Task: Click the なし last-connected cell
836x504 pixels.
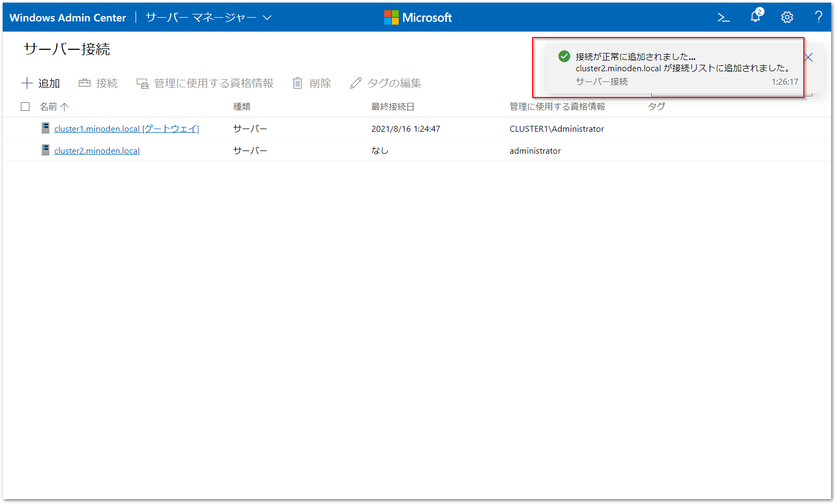Action: [x=380, y=151]
